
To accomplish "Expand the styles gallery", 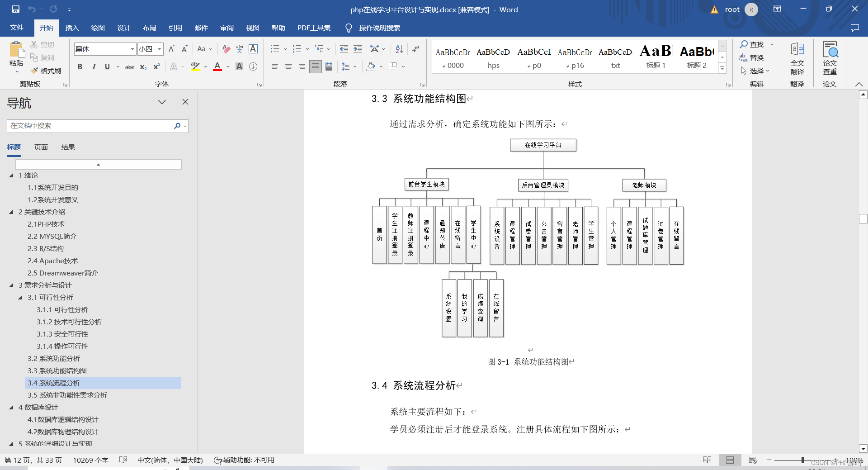I will click(x=722, y=68).
